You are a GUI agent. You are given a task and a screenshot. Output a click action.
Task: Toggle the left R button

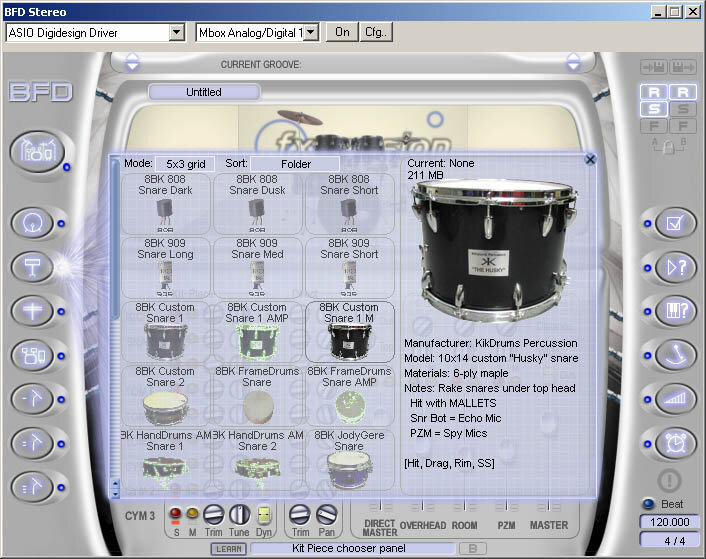654,92
